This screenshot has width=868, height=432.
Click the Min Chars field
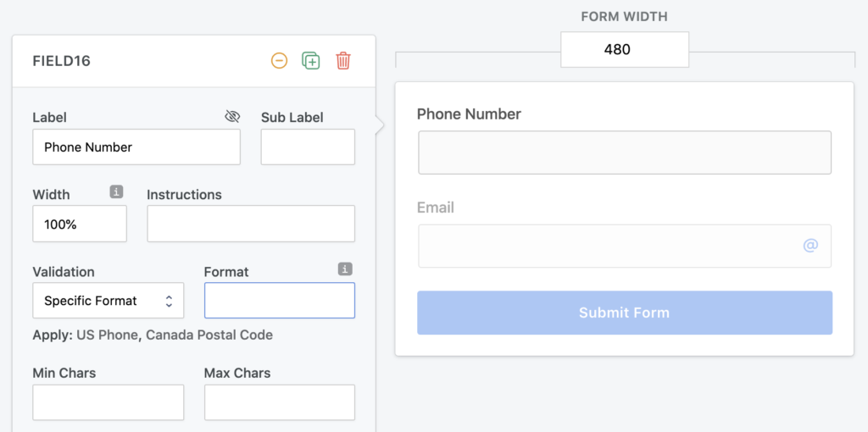(x=108, y=402)
